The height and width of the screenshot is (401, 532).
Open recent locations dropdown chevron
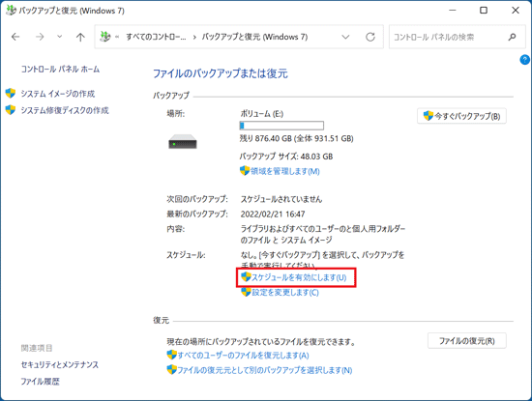click(x=59, y=37)
